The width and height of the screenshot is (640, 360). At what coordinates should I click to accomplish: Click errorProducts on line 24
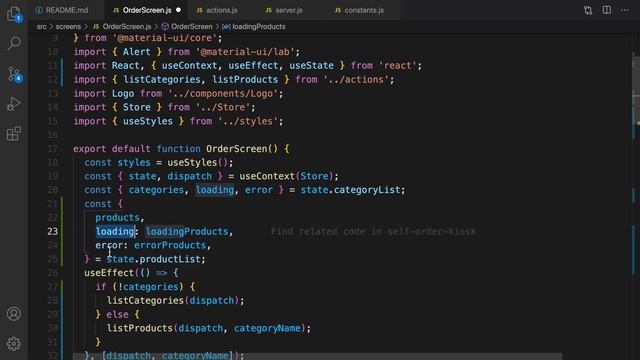pyautogui.click(x=170, y=245)
